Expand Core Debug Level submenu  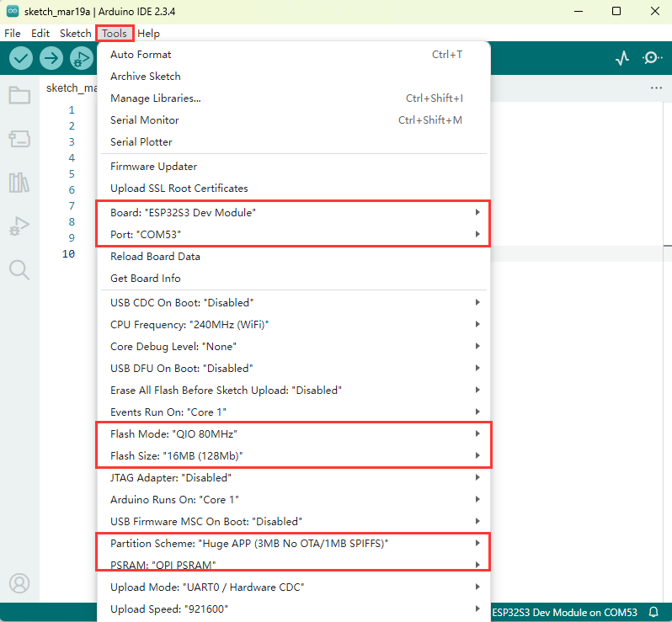coord(294,346)
